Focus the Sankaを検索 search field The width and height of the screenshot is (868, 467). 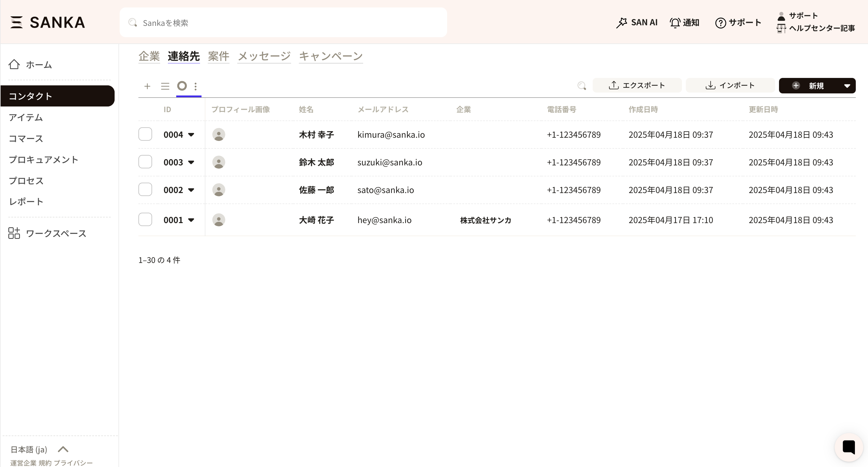[283, 23]
